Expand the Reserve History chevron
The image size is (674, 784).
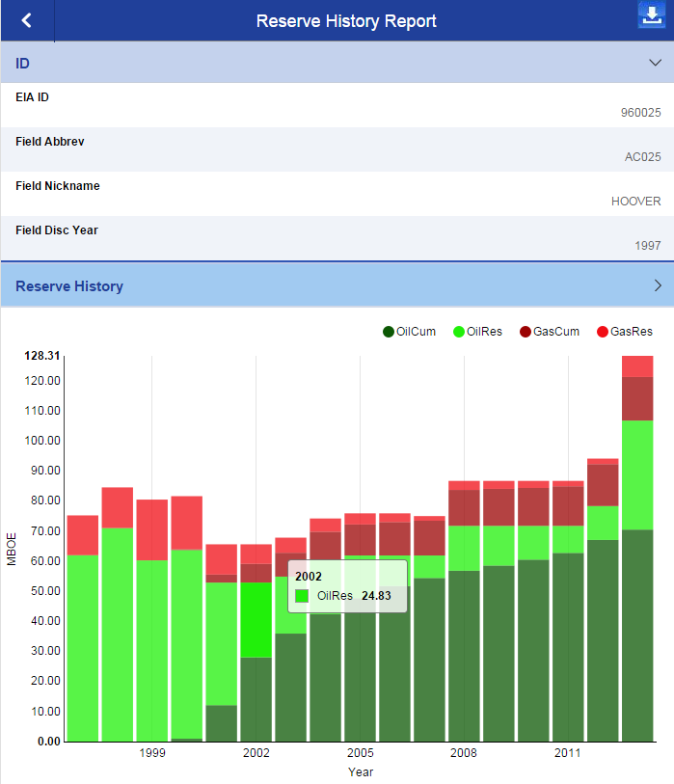pos(657,285)
